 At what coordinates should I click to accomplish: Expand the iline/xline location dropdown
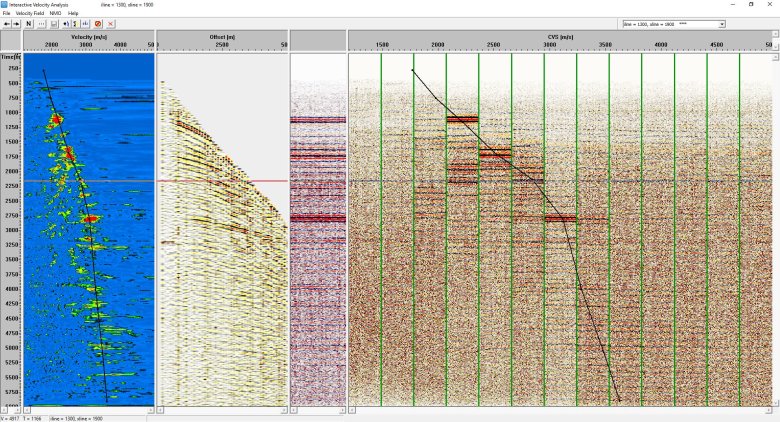(x=721, y=23)
